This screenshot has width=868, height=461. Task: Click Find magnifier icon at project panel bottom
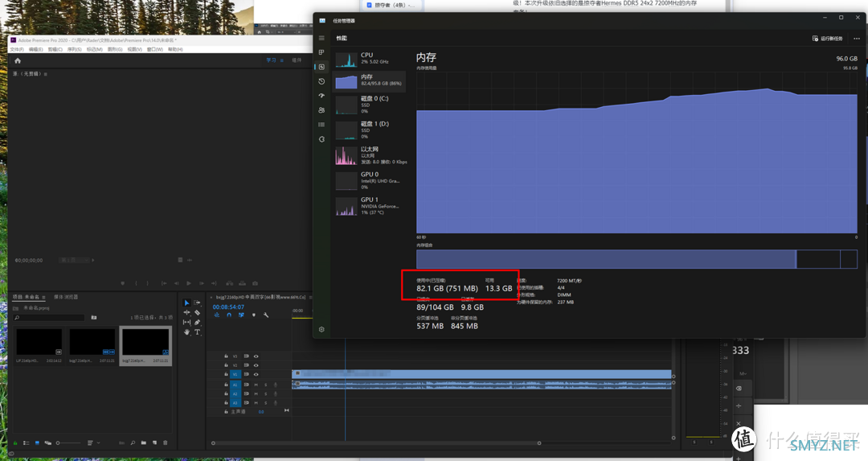[133, 442]
